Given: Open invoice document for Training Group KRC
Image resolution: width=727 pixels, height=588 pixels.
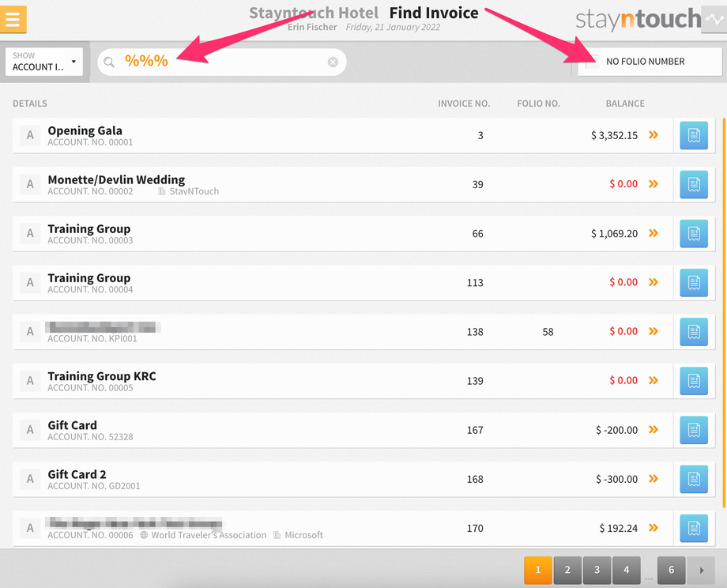Looking at the screenshot, I should tap(694, 381).
